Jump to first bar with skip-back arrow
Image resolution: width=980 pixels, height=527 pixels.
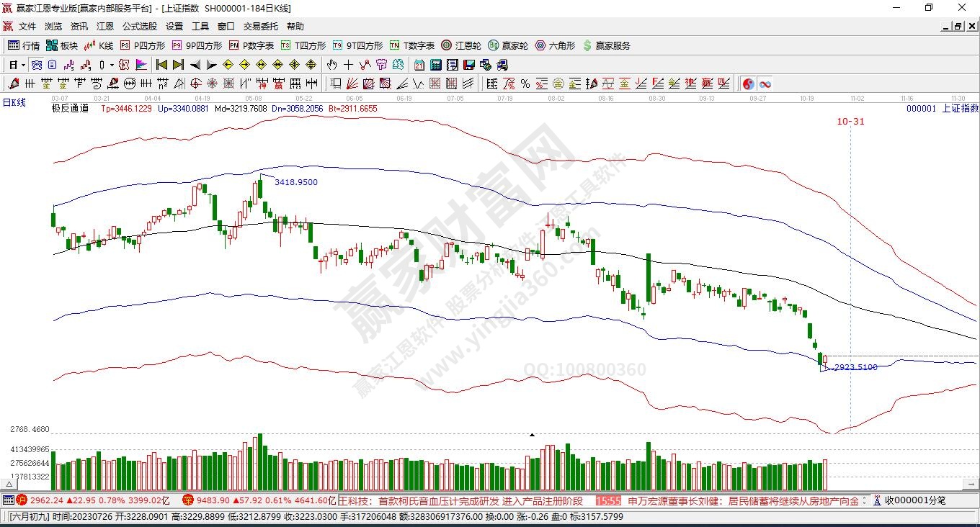pyautogui.click(x=161, y=65)
